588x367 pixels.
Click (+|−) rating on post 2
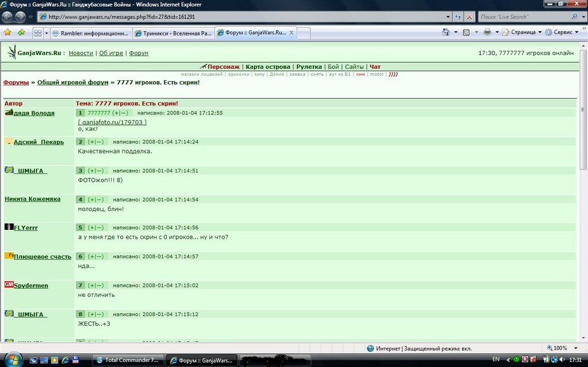[95, 141]
